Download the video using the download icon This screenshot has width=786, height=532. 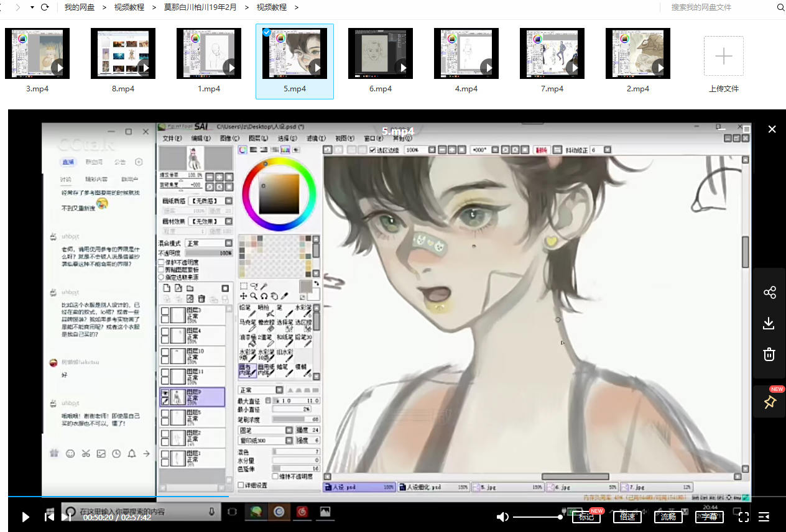point(769,323)
